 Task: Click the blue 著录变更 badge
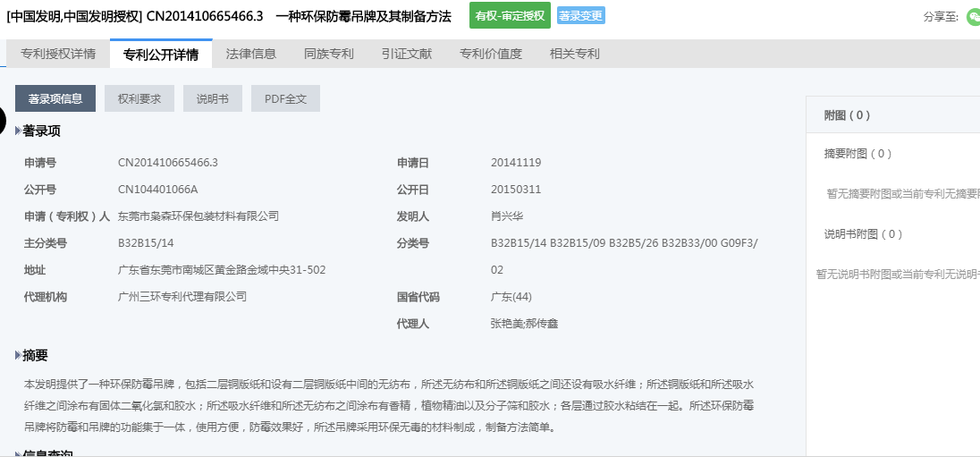[581, 16]
